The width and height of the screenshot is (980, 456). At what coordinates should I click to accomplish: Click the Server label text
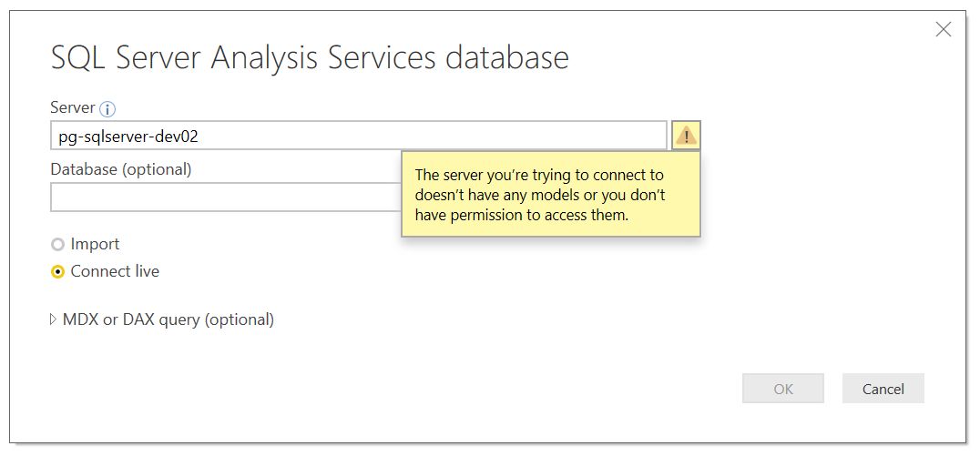[x=73, y=108]
